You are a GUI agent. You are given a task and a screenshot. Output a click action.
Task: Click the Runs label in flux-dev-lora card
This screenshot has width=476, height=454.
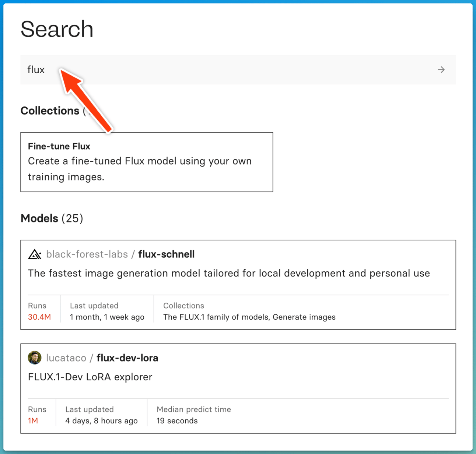coord(37,409)
